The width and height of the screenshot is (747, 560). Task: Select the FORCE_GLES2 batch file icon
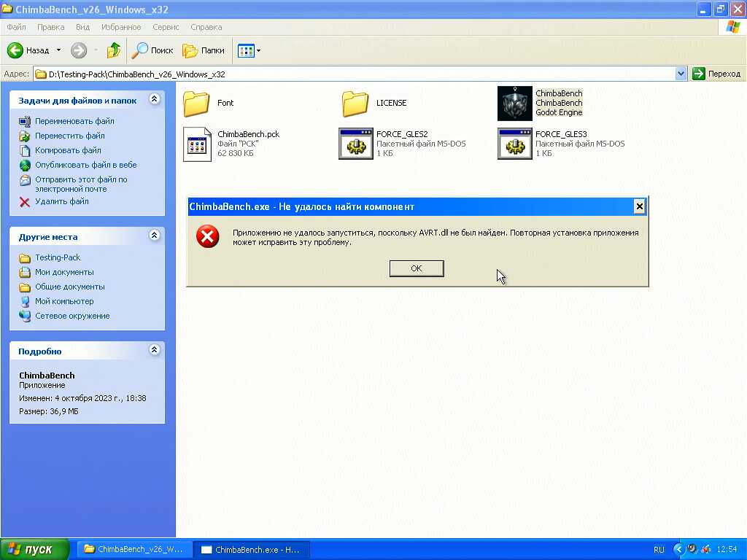coord(356,144)
